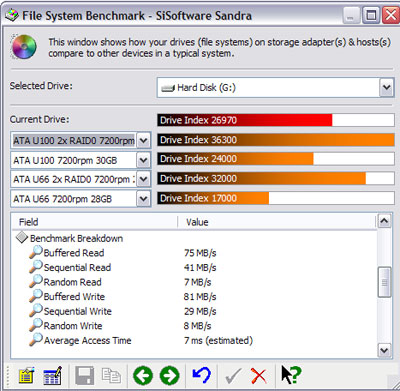Click the 7 ms (estimated) value

click(x=218, y=341)
